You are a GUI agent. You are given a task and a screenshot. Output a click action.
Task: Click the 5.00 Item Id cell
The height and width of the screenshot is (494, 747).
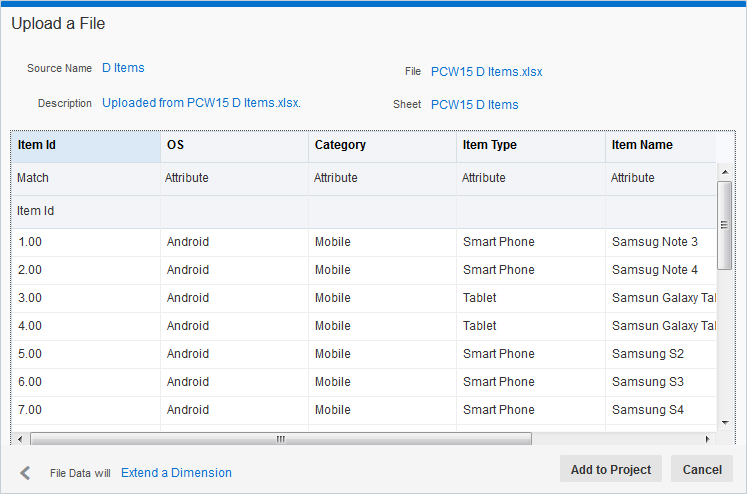point(86,354)
